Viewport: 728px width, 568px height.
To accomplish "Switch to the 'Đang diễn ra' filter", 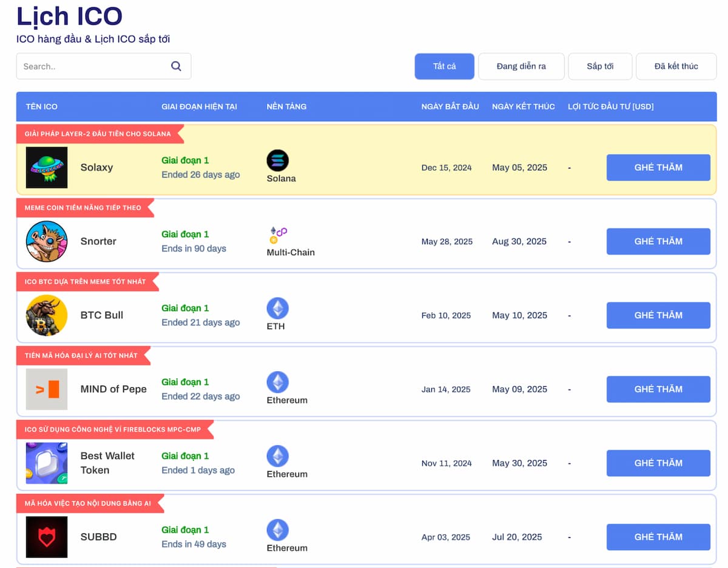I will click(x=521, y=66).
